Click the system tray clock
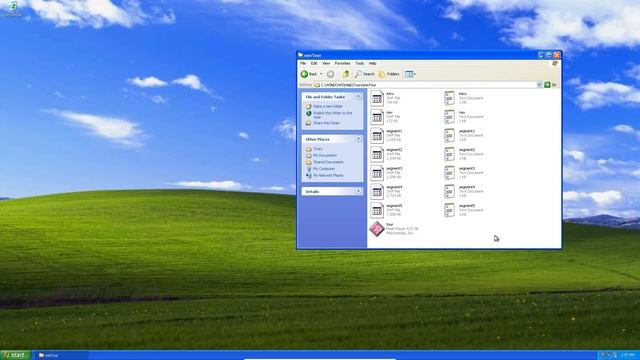Image resolution: width=640 pixels, height=360 pixels. (627, 355)
